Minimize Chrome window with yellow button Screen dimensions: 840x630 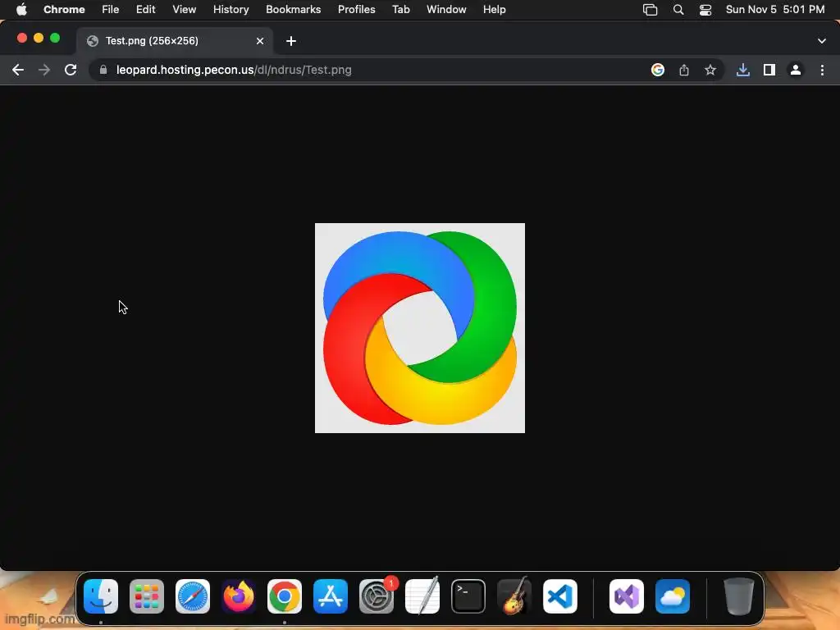click(39, 38)
